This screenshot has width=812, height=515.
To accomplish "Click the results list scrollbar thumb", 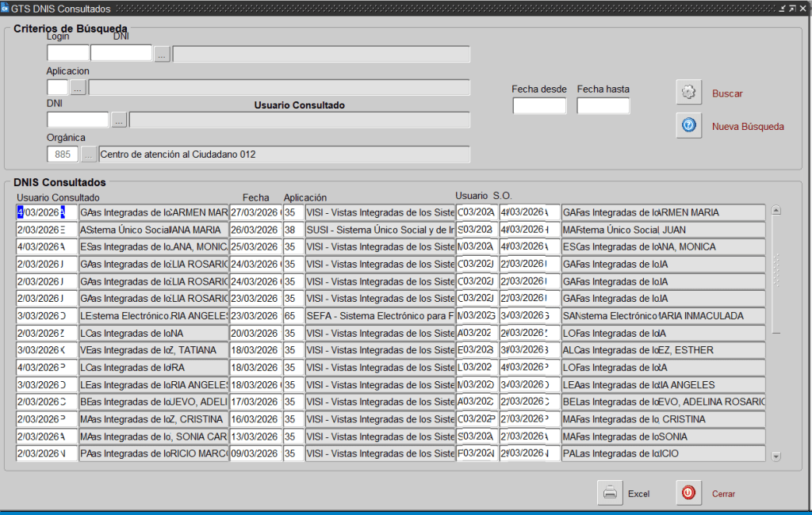I will coord(776,269).
